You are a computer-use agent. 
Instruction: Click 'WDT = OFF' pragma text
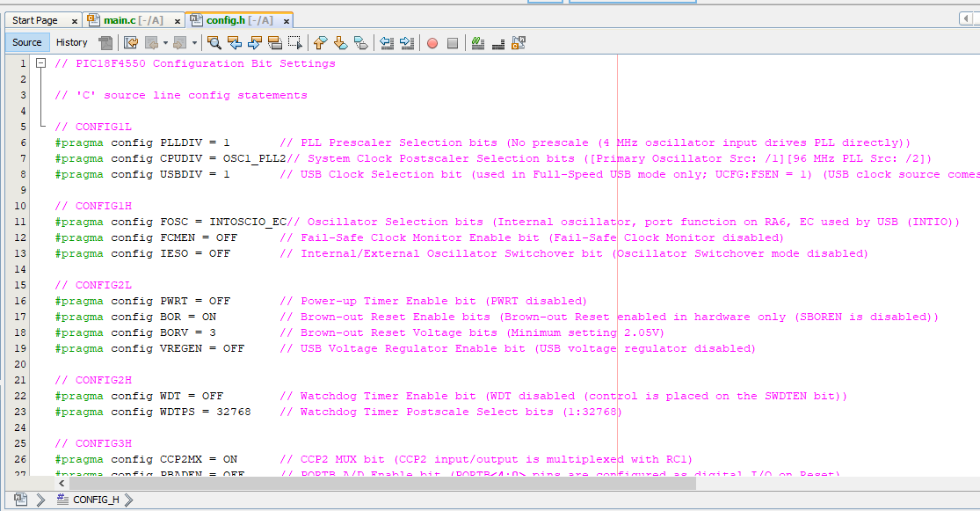pos(139,396)
